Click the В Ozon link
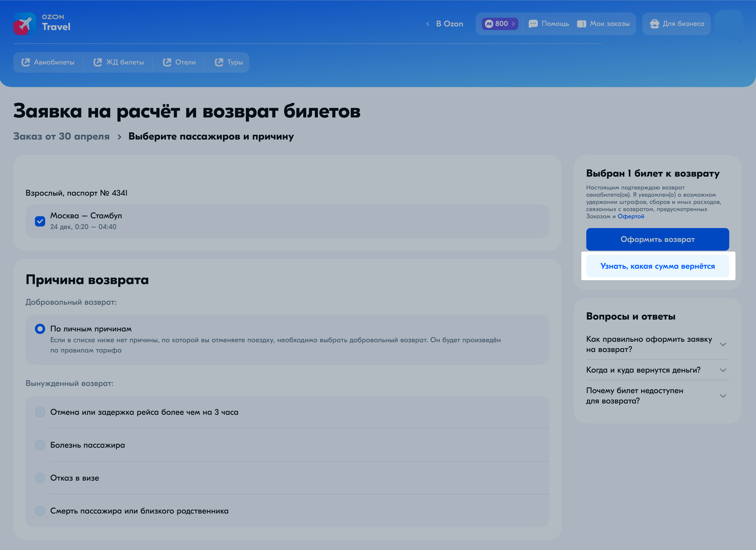Viewport: 756px width, 550px height. (450, 24)
